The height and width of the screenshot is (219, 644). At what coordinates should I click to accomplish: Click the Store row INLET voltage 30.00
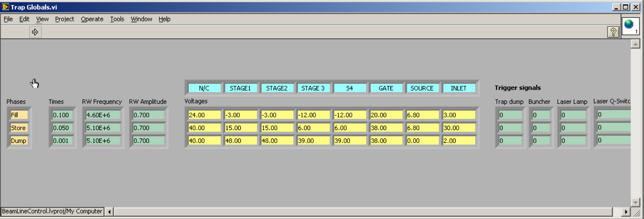(459, 128)
